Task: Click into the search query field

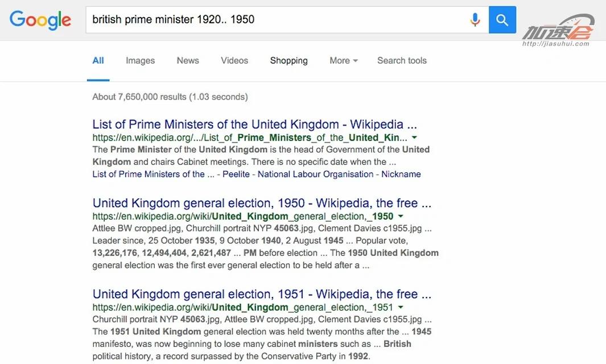Action: tap(273, 20)
